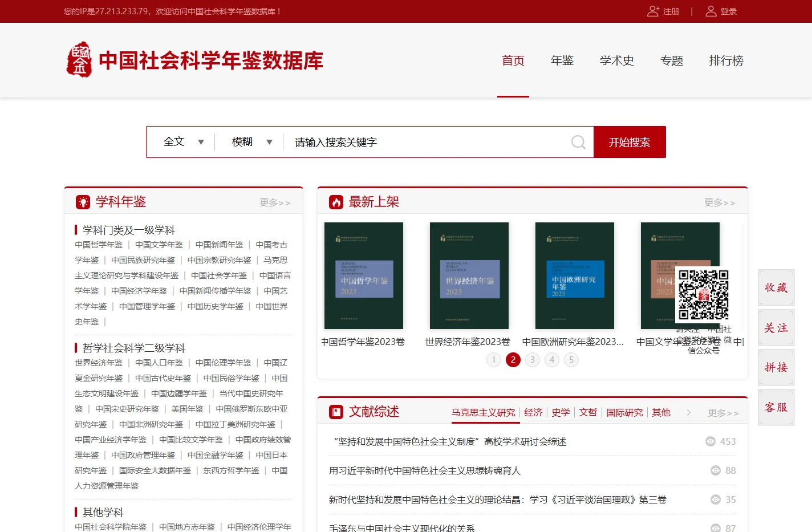Open article 用习近平新时代中国特色社会主义思想铸魂育人
The image size is (812, 532).
pyautogui.click(x=425, y=471)
